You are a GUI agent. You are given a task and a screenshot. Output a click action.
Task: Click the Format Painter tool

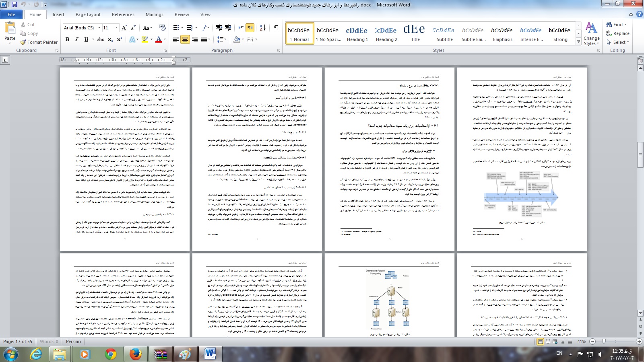click(x=39, y=42)
